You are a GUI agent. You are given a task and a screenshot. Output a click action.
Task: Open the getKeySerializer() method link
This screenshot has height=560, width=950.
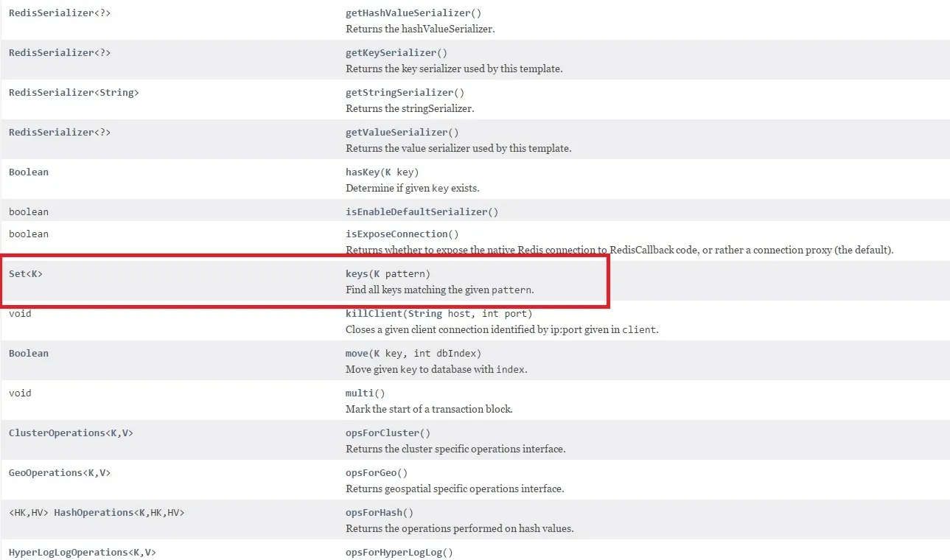(x=397, y=53)
